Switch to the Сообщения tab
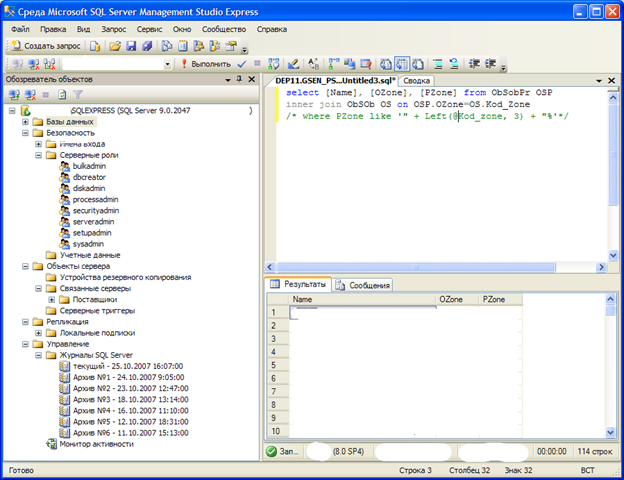 pyautogui.click(x=363, y=285)
